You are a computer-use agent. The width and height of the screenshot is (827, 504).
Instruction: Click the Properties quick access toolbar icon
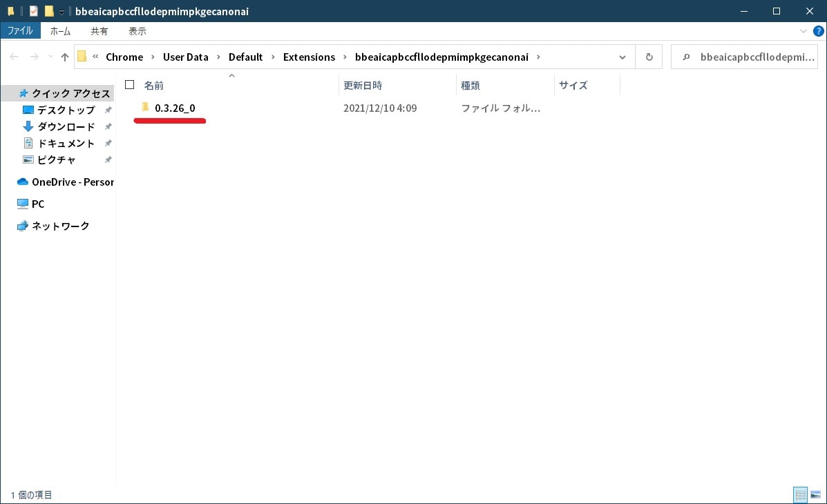pos(33,11)
